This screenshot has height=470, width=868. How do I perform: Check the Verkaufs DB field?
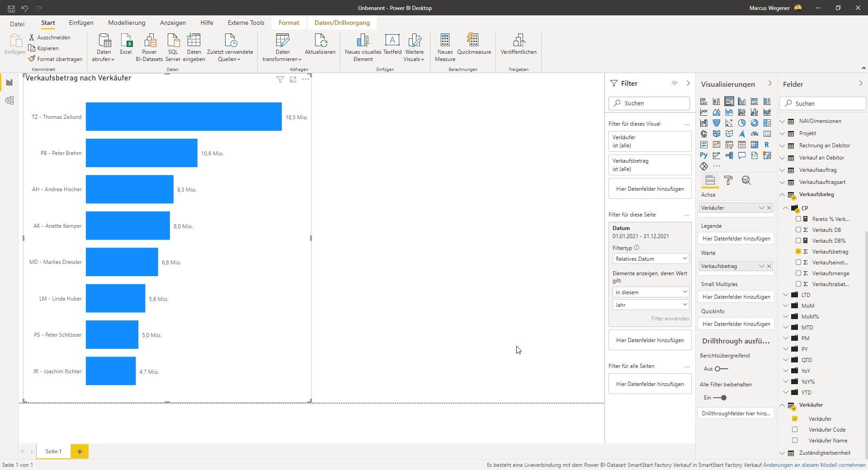[798, 230]
